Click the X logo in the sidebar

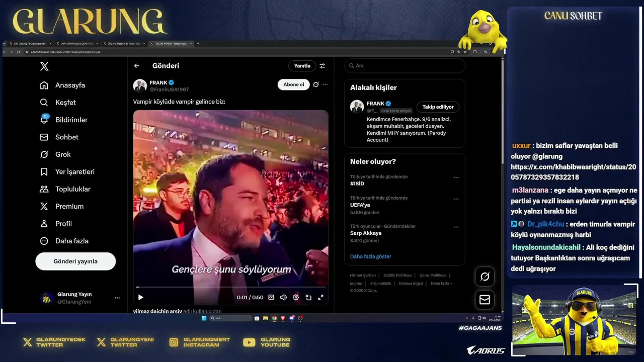44,66
